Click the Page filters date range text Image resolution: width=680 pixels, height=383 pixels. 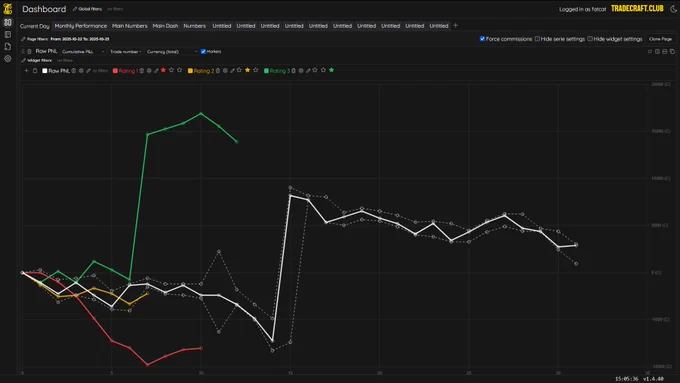coord(80,39)
